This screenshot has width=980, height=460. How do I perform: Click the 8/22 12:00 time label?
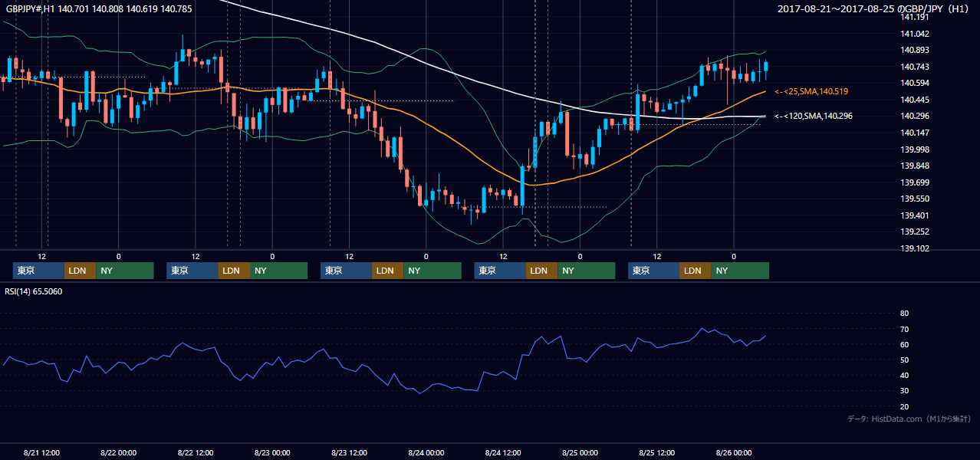(x=196, y=452)
